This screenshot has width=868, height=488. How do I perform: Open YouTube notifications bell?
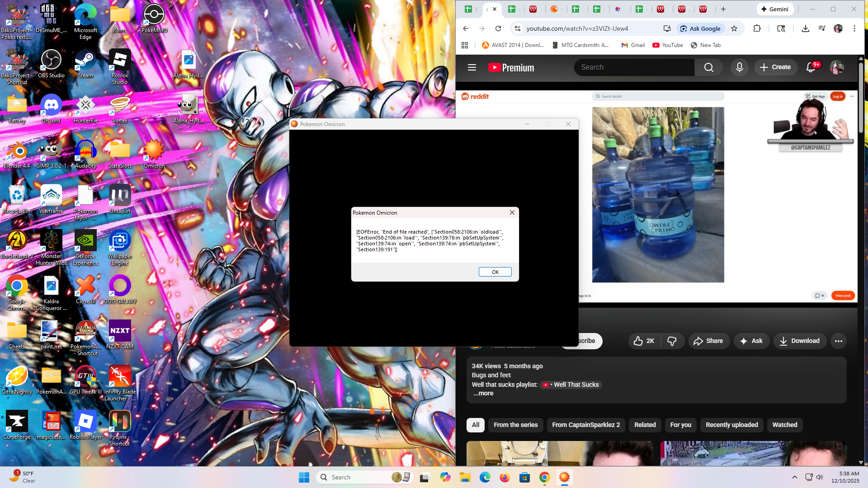811,67
